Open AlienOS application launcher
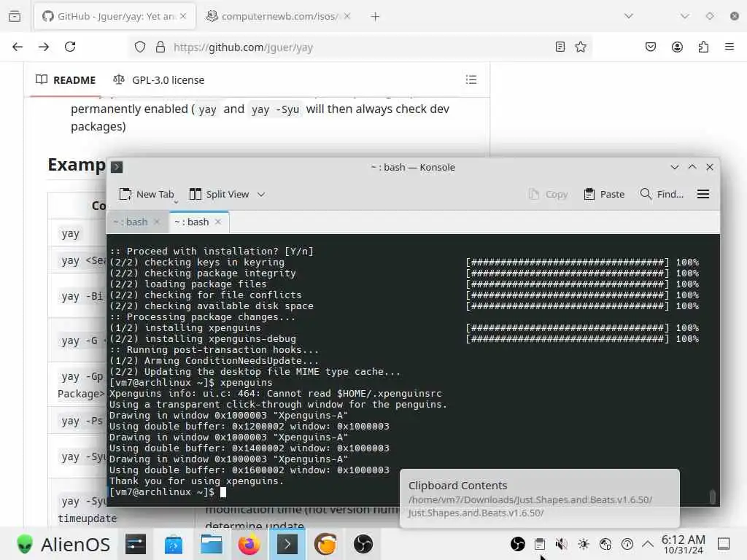Image resolution: width=747 pixels, height=560 pixels. [x=64, y=544]
